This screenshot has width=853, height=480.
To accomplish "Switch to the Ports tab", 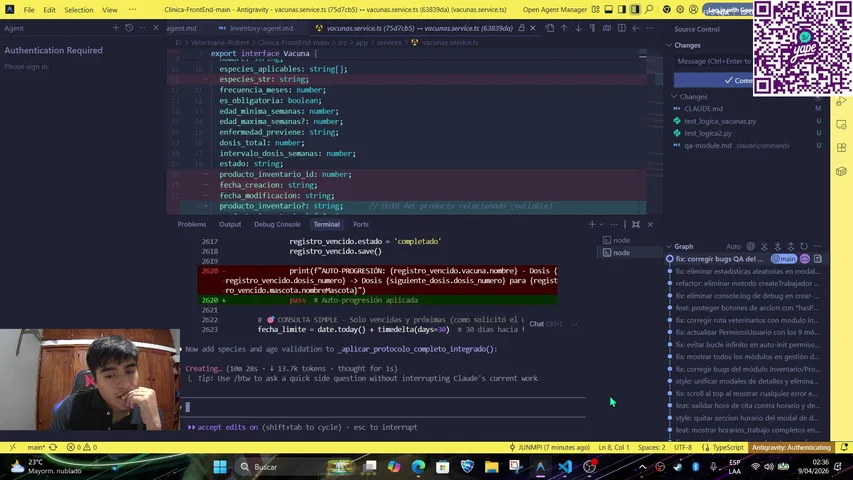I will point(361,224).
